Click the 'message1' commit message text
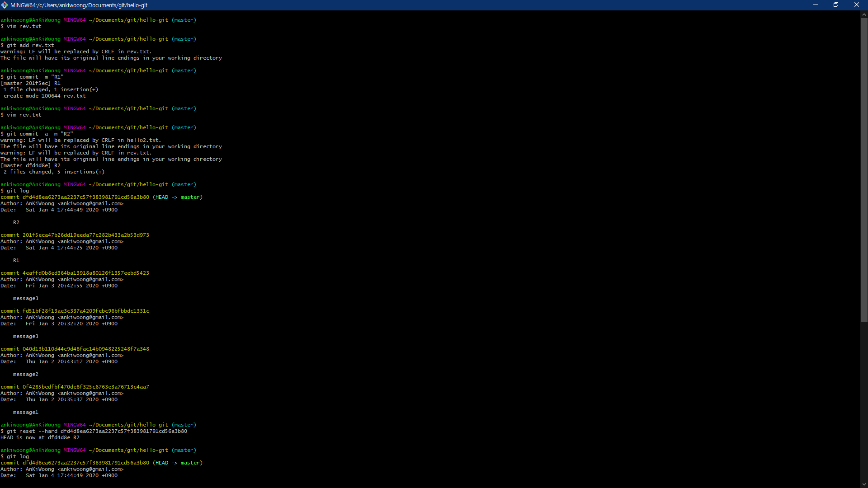Viewport: 868px width, 488px height. 26,412
